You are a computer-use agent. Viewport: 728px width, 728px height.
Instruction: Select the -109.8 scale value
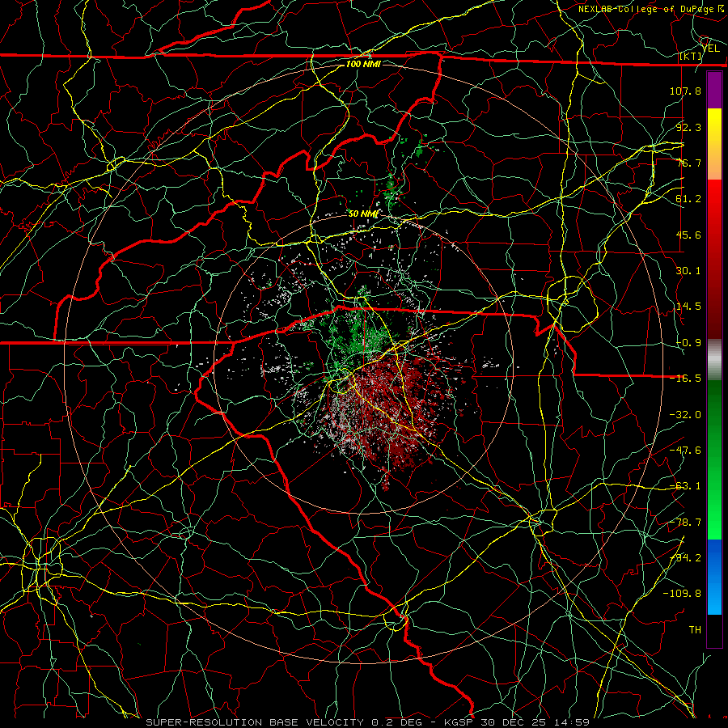click(x=682, y=594)
